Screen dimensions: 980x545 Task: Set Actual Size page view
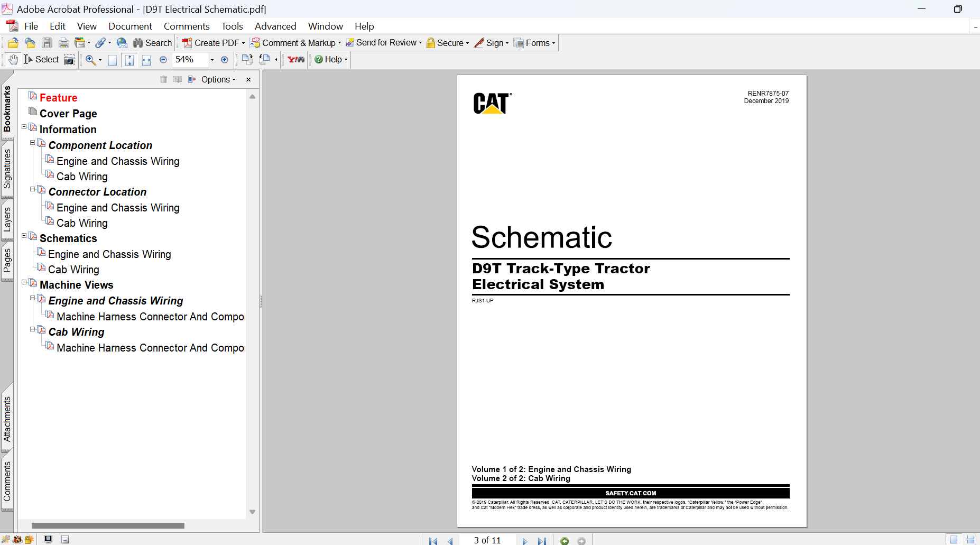[113, 60]
